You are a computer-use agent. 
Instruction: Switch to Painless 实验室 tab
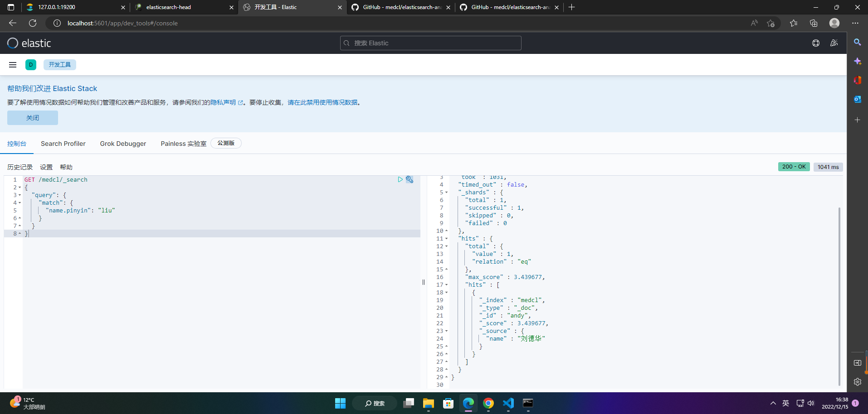[183, 144]
